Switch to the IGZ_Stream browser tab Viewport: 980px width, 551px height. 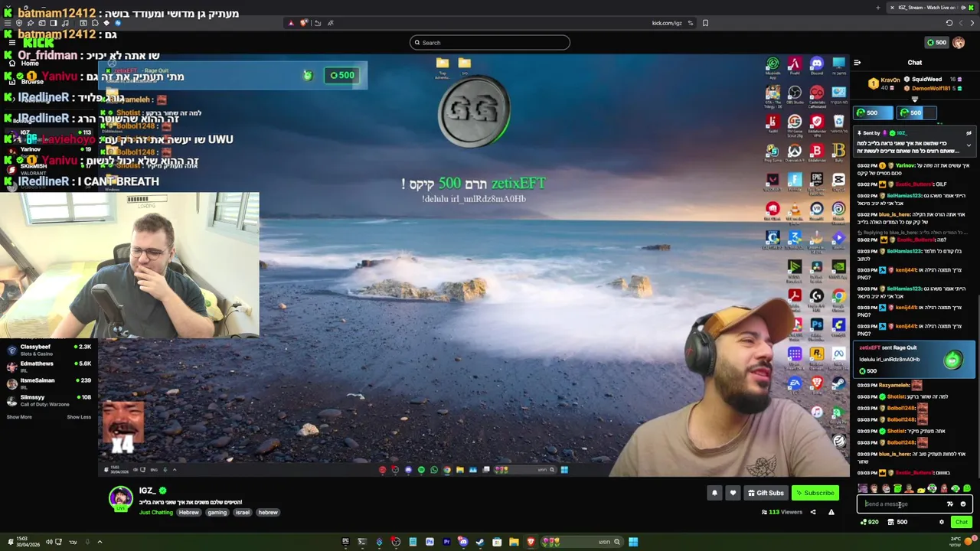click(x=932, y=8)
